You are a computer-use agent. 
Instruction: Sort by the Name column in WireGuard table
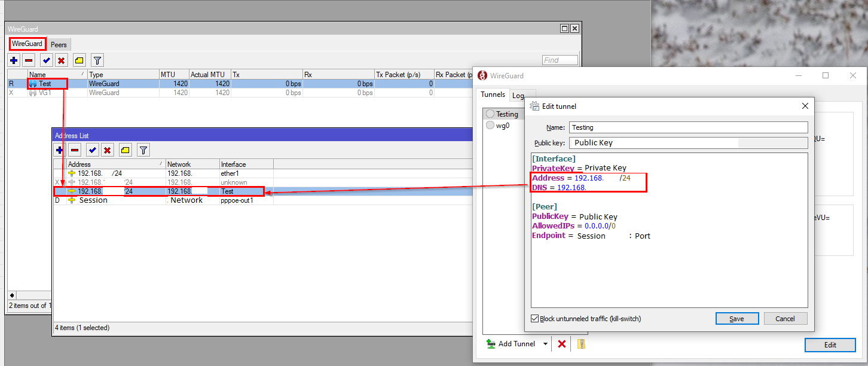tap(57, 75)
